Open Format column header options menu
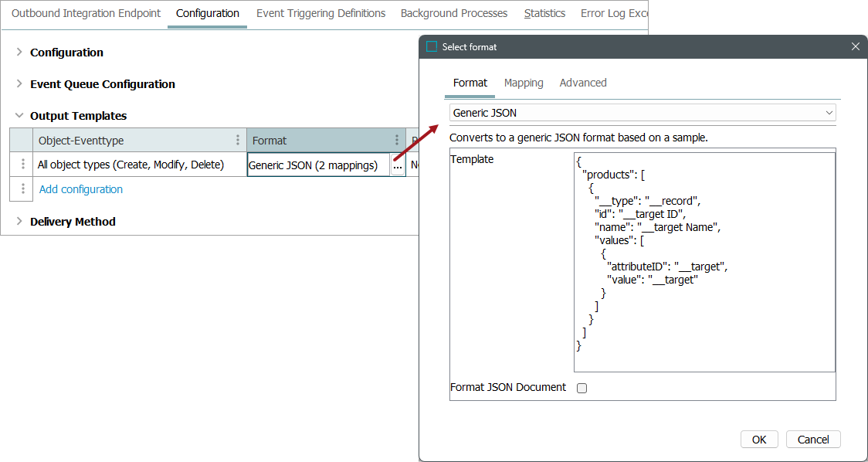868x462 pixels. tap(397, 141)
